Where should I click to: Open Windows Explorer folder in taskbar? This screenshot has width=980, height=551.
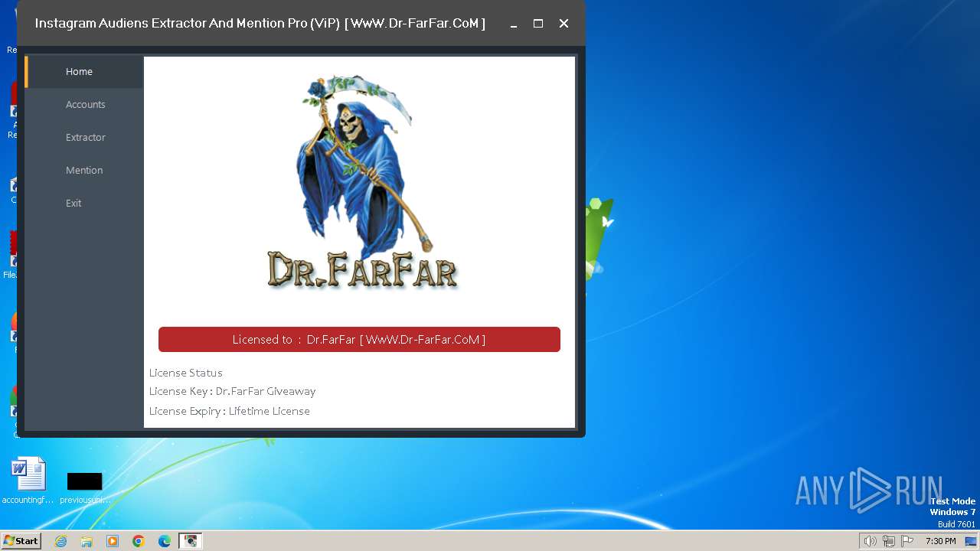pyautogui.click(x=87, y=541)
